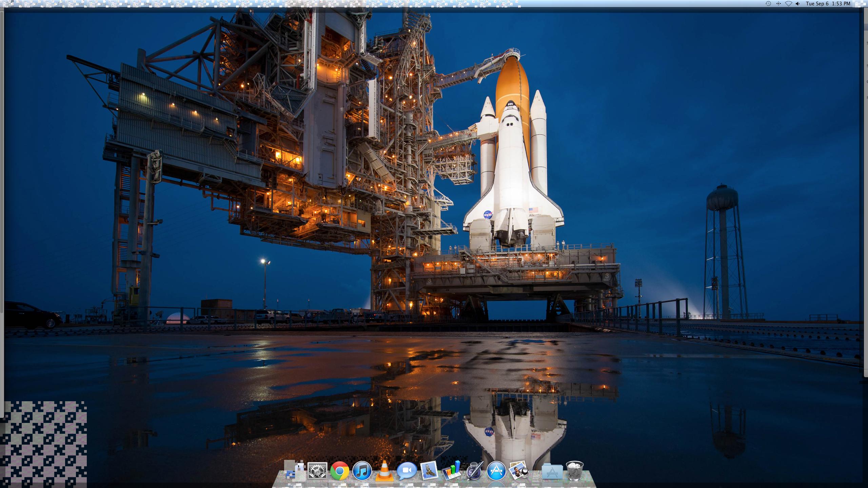Launch Preview from the Dock
This screenshot has width=868, height=488.
(518, 471)
